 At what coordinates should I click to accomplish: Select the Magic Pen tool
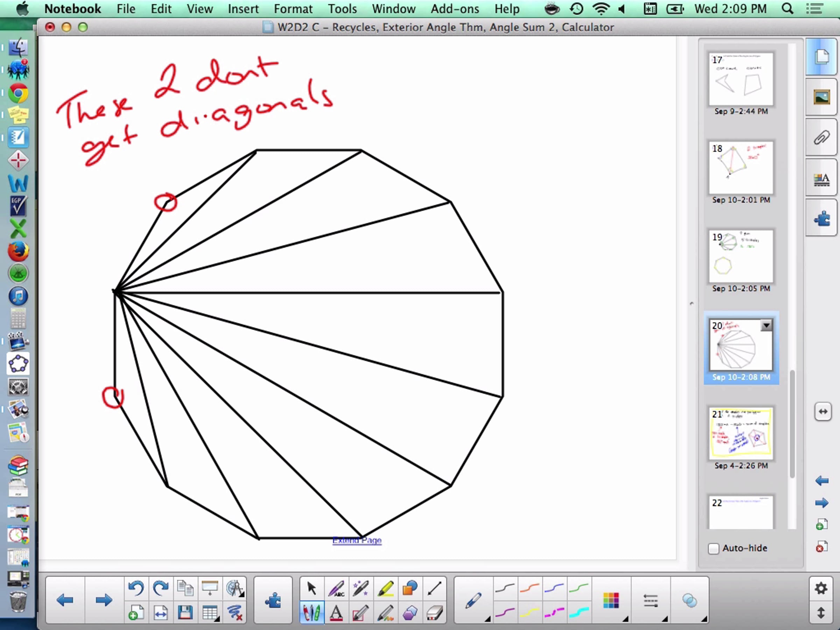tap(360, 589)
